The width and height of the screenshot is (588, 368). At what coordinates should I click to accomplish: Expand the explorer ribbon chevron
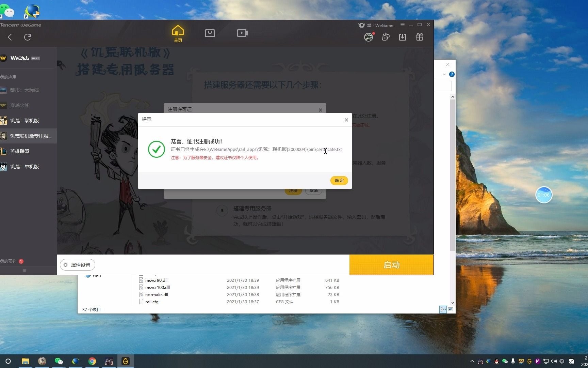(x=444, y=74)
